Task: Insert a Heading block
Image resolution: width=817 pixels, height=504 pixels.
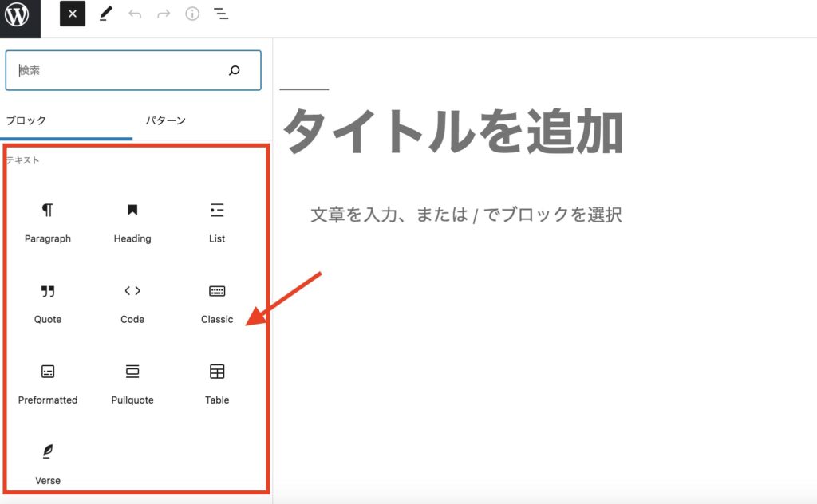Action: (132, 222)
